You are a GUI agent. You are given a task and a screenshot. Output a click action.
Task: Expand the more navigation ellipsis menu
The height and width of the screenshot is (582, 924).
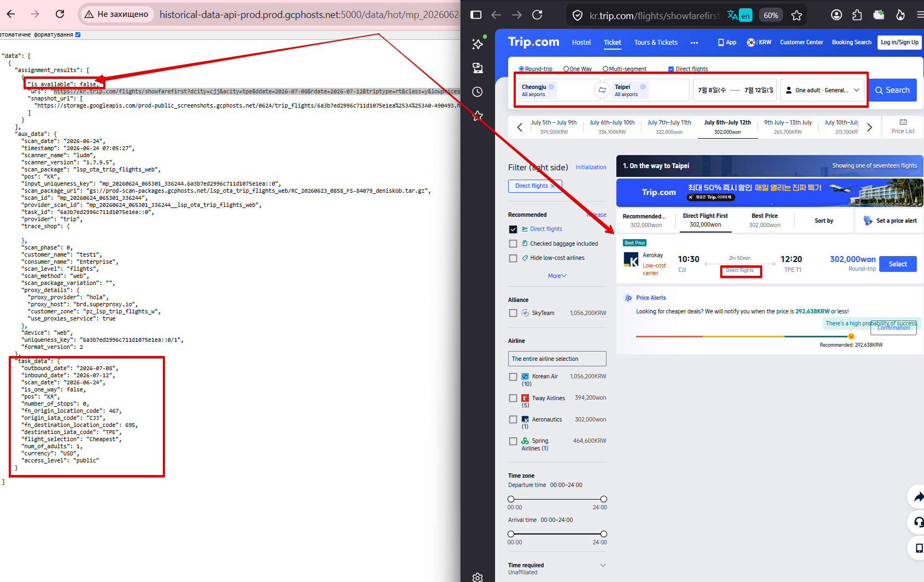(x=694, y=43)
